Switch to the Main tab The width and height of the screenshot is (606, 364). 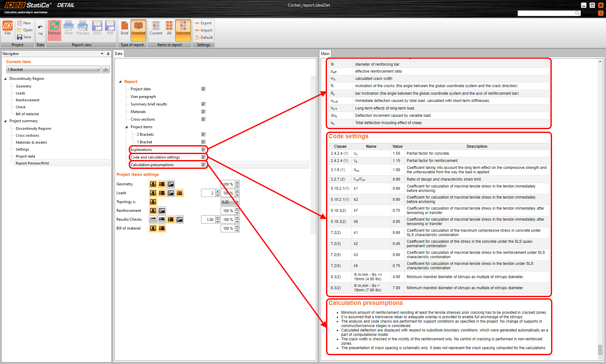tap(325, 54)
